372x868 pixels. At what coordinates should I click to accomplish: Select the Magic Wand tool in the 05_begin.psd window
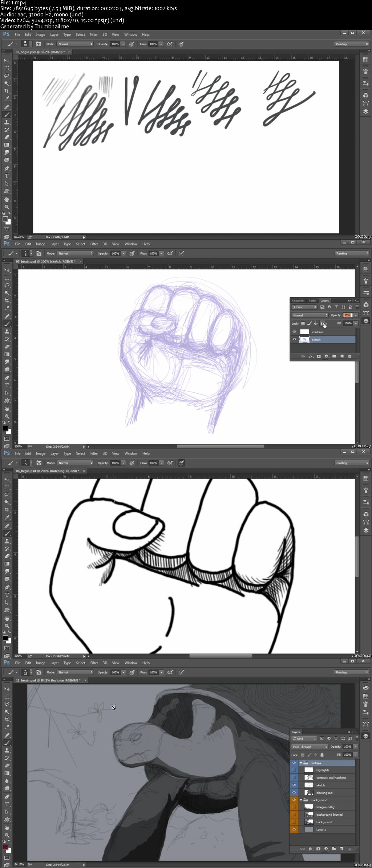[x=7, y=293]
